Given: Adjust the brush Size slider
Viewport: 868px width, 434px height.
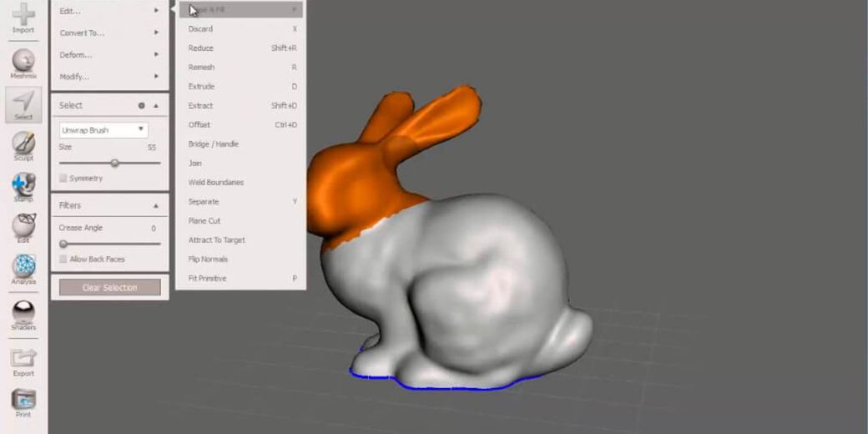Looking at the screenshot, I should point(115,163).
